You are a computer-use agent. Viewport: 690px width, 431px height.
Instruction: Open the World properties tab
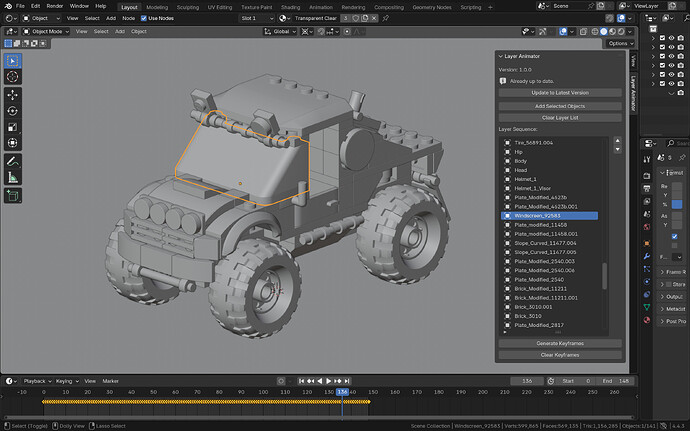646,227
